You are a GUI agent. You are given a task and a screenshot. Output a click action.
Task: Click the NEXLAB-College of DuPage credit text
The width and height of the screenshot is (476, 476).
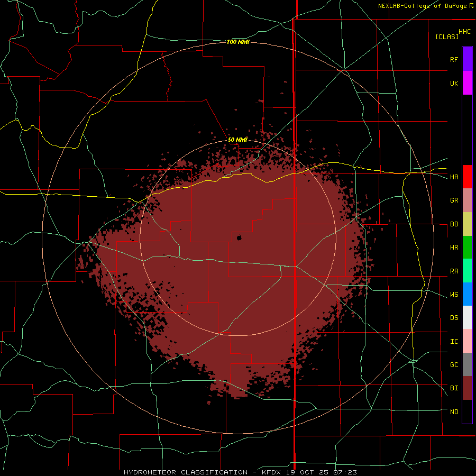[x=422, y=6]
